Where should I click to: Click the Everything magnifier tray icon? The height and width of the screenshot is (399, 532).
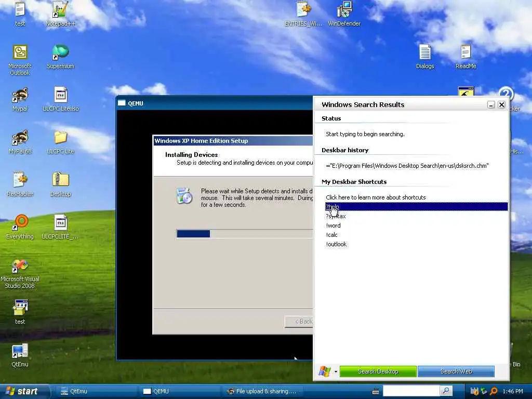click(x=494, y=391)
